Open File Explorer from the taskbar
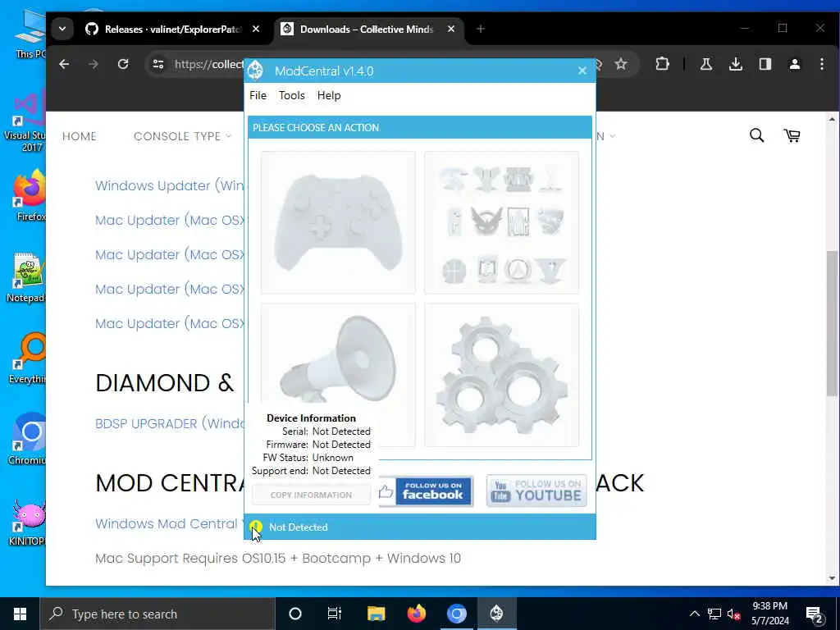 tap(376, 614)
